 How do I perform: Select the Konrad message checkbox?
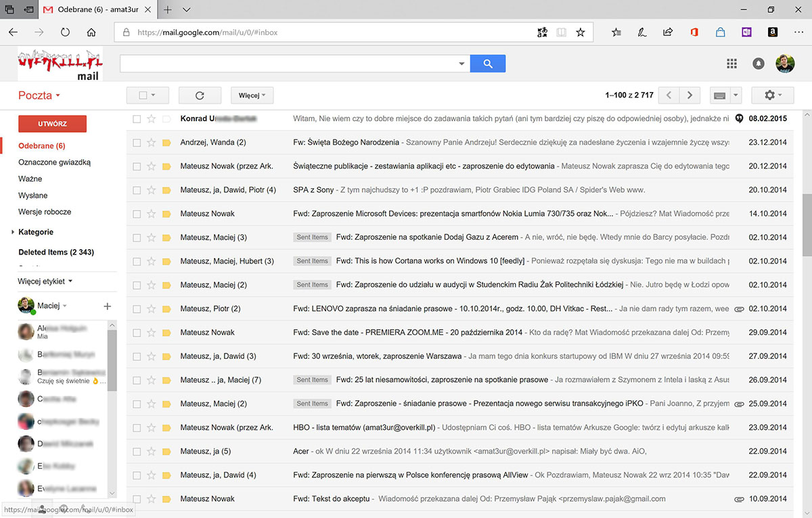pos(137,118)
